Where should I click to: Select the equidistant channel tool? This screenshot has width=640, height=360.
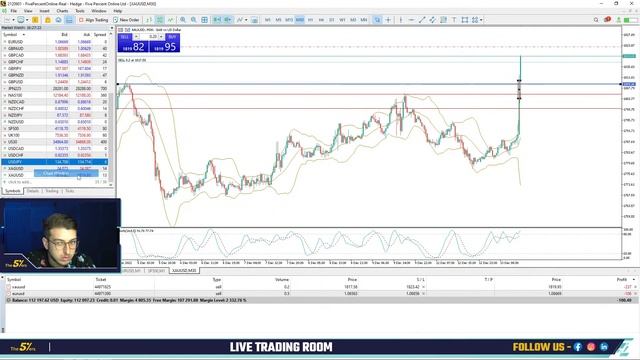433,20
